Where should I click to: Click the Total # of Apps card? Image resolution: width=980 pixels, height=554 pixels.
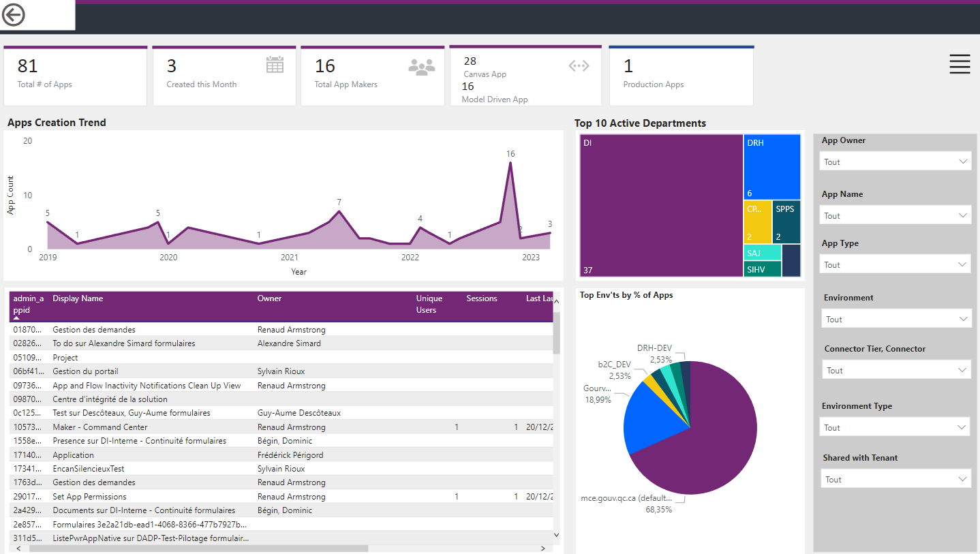(x=75, y=76)
